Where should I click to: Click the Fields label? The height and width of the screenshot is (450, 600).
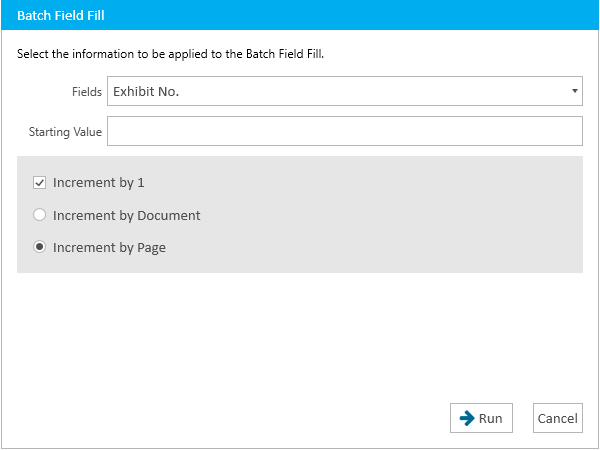[x=87, y=92]
